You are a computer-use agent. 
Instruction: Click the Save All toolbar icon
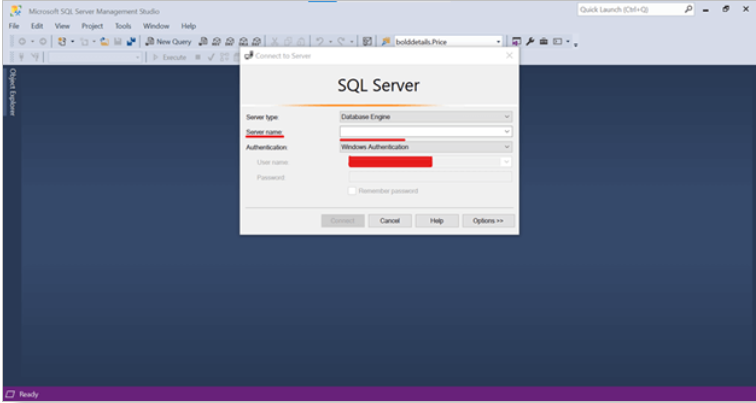point(131,42)
